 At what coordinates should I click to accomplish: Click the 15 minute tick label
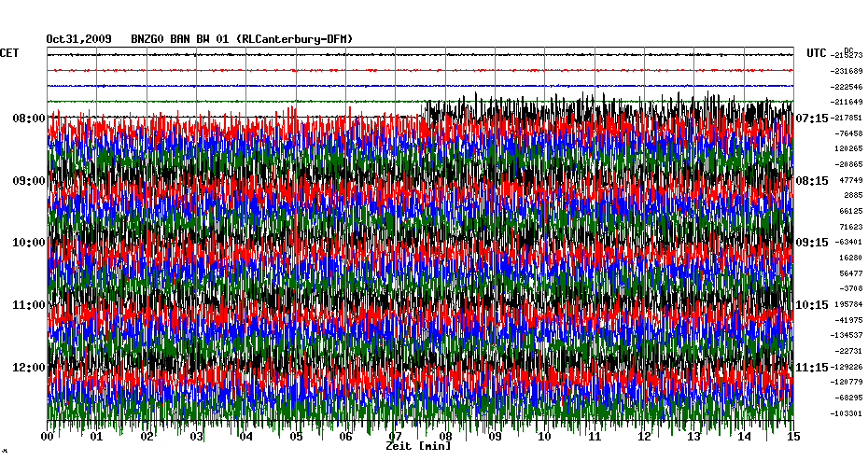click(792, 437)
